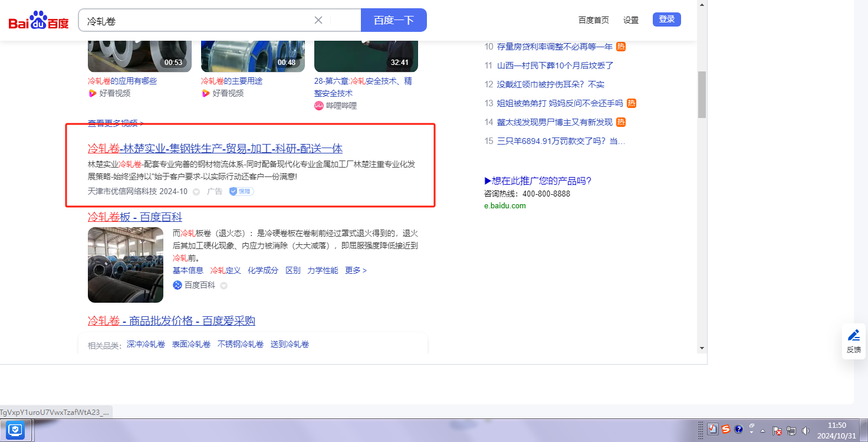Expand the dropdown arrow beside 百度百科 source
Screen dimensions: 868x442
pos(223,286)
